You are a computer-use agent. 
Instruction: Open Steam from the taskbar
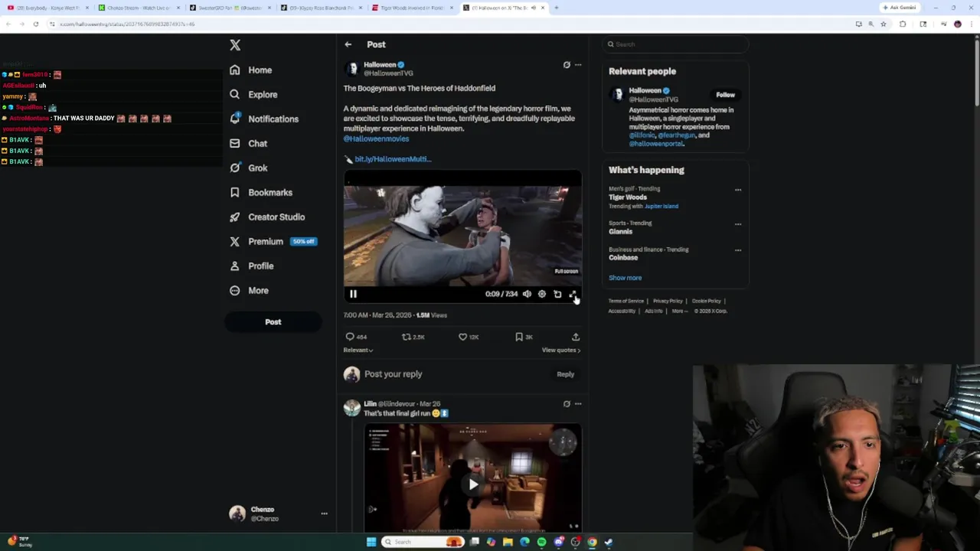[609, 542]
